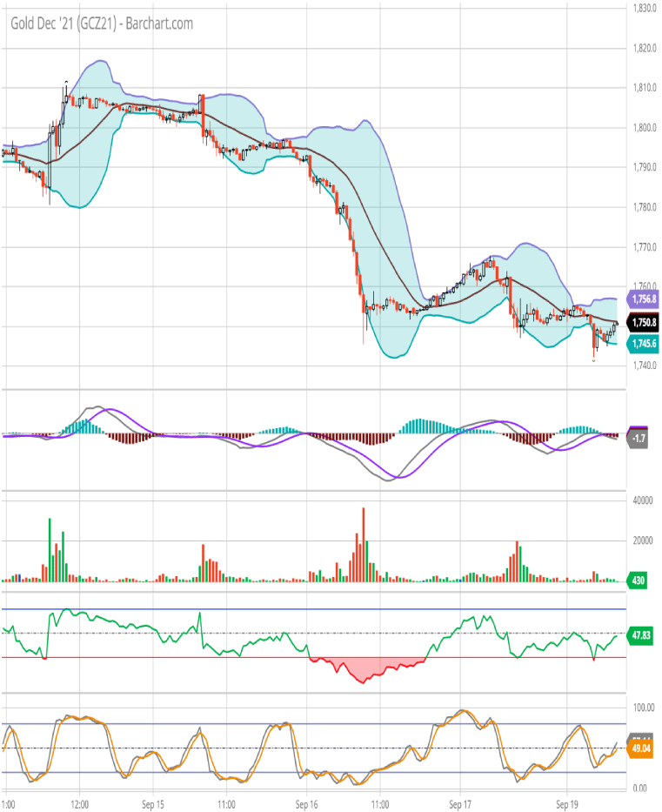The height and width of the screenshot is (812, 662).
Task: Click the 12:00 time axis label
Action: pyautogui.click(x=80, y=805)
